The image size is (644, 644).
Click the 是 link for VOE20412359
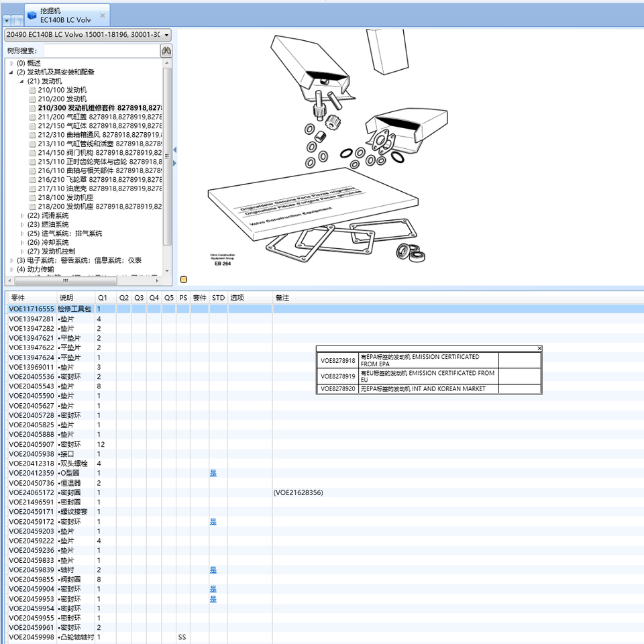click(x=213, y=474)
